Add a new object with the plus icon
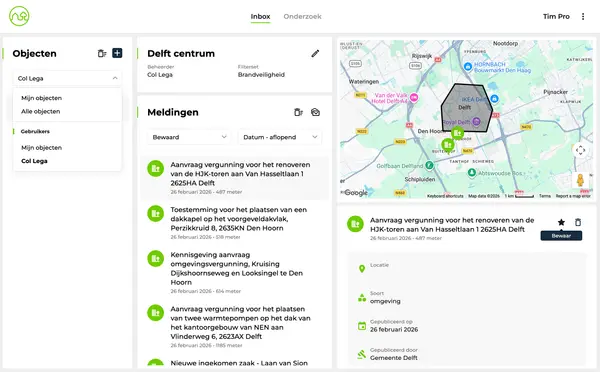Screen dimensions: 600x372 (x=117, y=53)
